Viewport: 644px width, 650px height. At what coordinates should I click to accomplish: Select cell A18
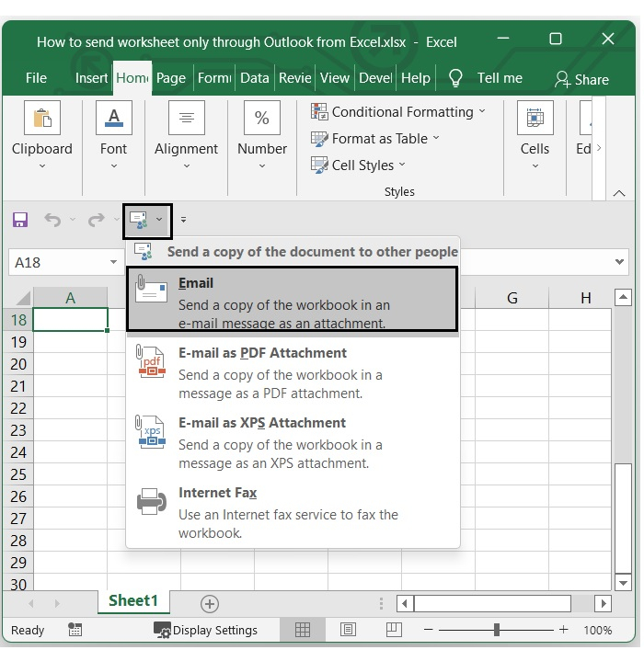pyautogui.click(x=70, y=320)
